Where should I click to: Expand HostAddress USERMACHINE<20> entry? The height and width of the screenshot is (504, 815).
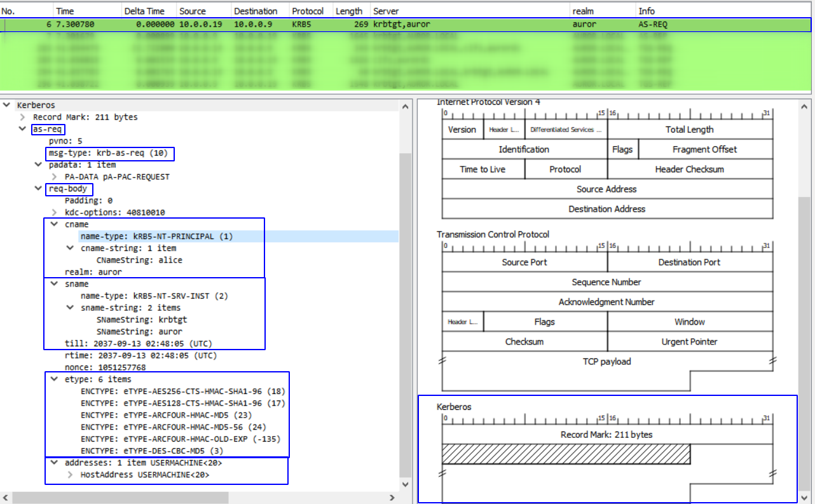coord(71,475)
